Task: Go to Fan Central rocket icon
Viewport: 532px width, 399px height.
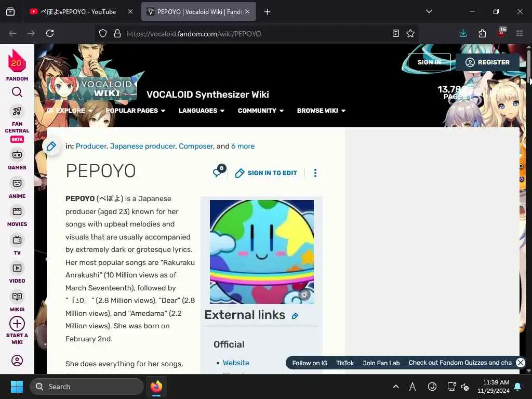Action: (17, 111)
